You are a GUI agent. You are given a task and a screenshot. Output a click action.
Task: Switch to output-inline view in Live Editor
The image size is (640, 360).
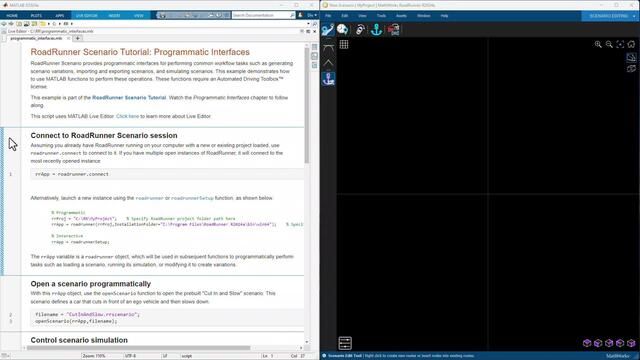(x=314, y=56)
